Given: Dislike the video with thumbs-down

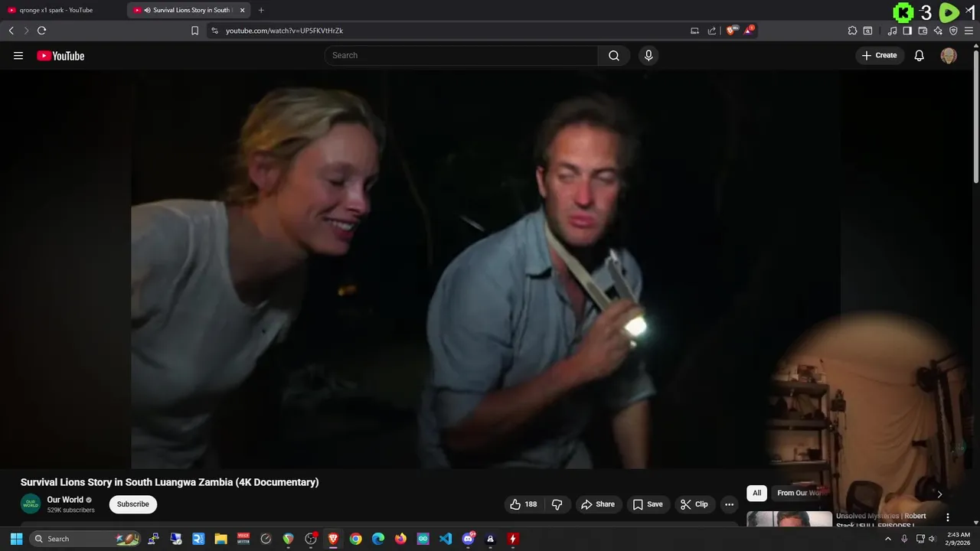Looking at the screenshot, I should point(557,504).
